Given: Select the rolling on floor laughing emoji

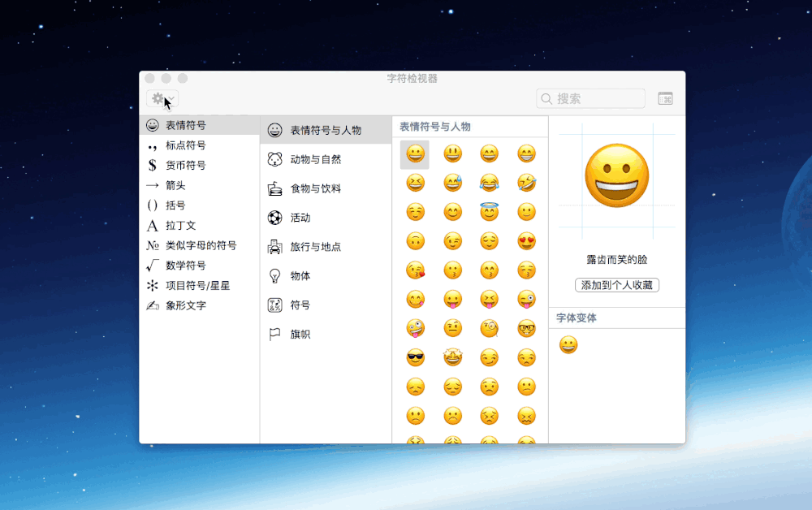Looking at the screenshot, I should point(526,183).
